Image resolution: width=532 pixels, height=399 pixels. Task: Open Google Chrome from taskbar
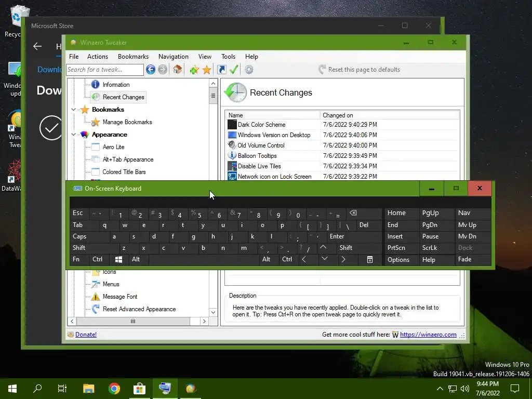pyautogui.click(x=114, y=389)
